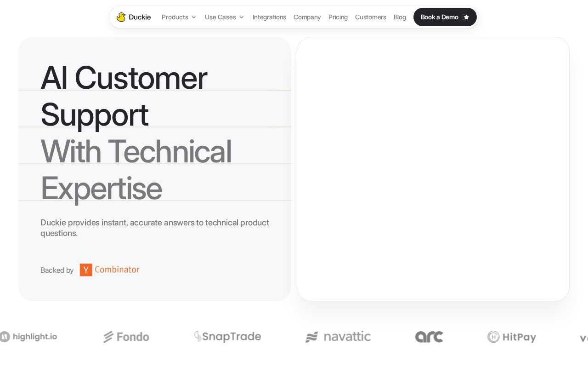Screen dimensions: 588x368
Task: Click the star icon in Book a Demo
Action: click(x=466, y=17)
